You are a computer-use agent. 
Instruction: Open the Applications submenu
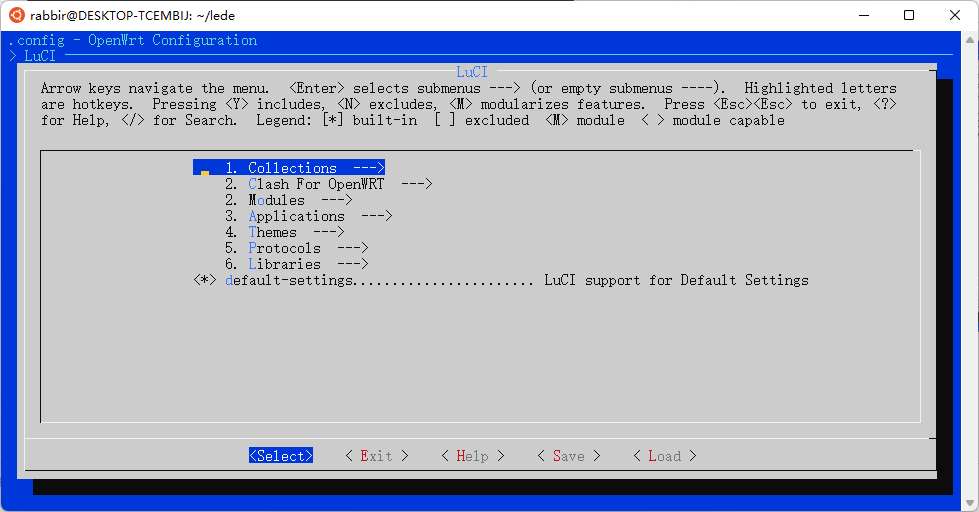(308, 216)
